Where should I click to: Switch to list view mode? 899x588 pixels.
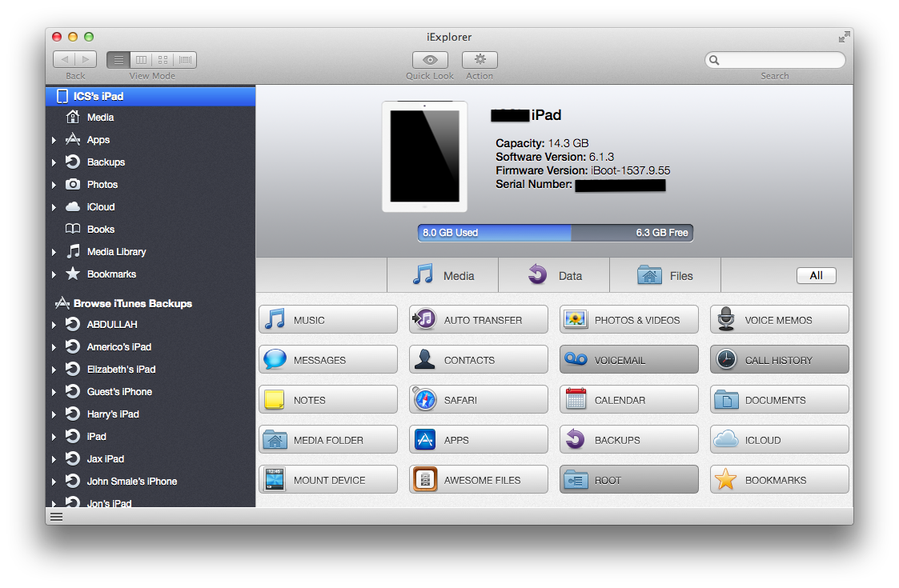[x=118, y=60]
